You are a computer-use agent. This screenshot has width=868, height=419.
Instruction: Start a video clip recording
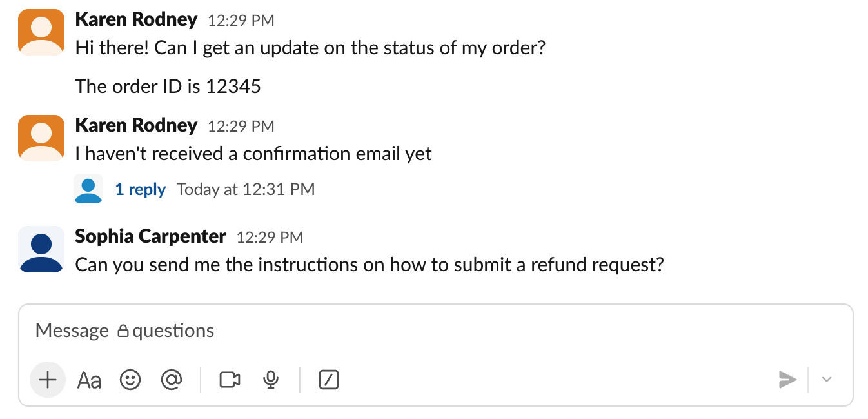click(230, 380)
